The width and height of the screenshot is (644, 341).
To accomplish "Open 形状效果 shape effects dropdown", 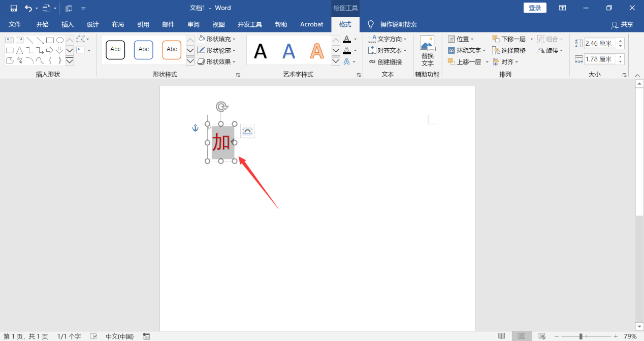I will (x=217, y=61).
